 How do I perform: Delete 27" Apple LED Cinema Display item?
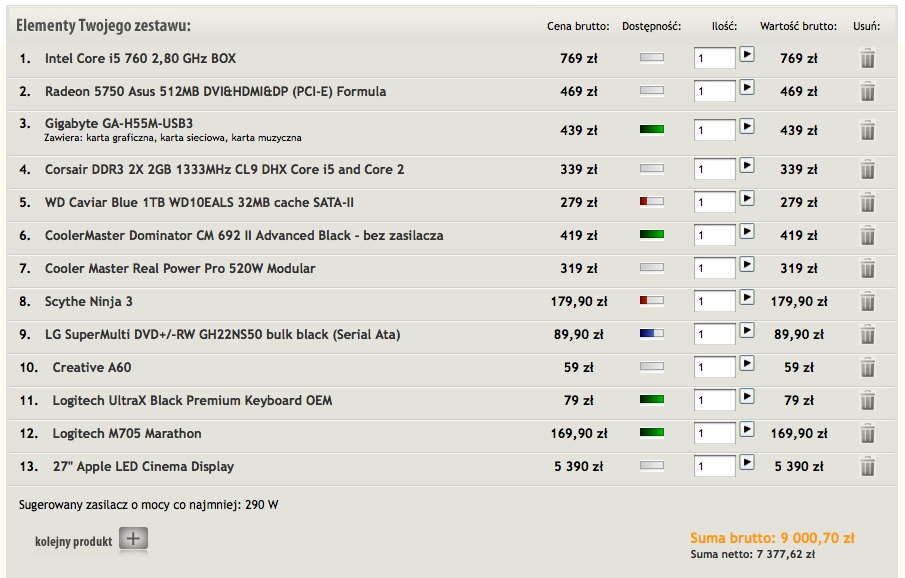coord(867,466)
